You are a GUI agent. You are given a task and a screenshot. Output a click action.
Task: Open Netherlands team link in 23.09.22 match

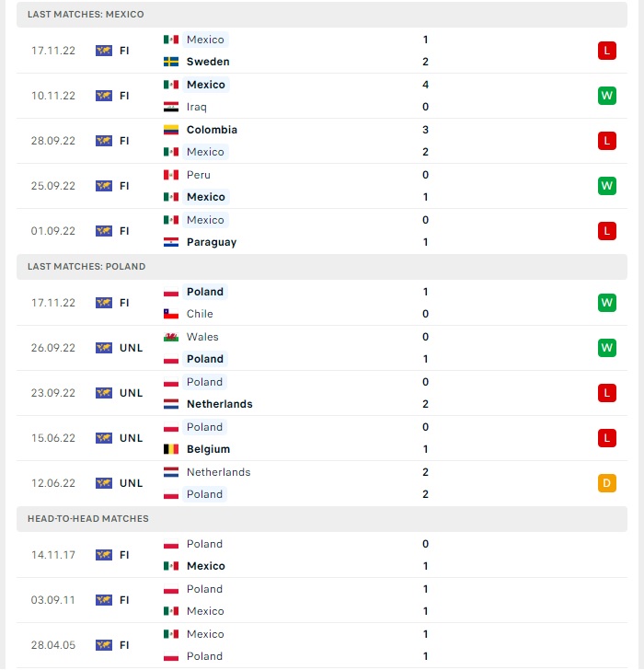coord(220,404)
